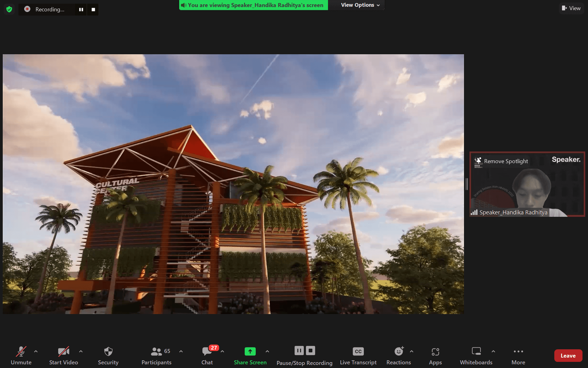Click the signal strength bars on speaker name

(474, 212)
